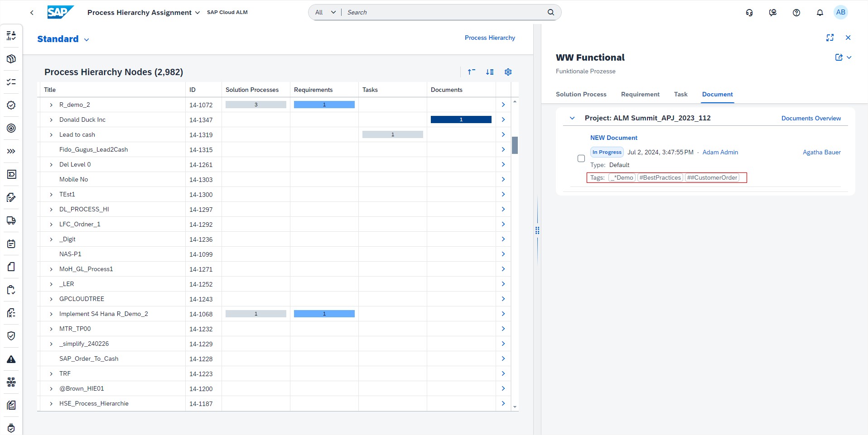Image resolution: width=868 pixels, height=435 pixels.
Task: Open the help question mark icon
Action: (796, 13)
